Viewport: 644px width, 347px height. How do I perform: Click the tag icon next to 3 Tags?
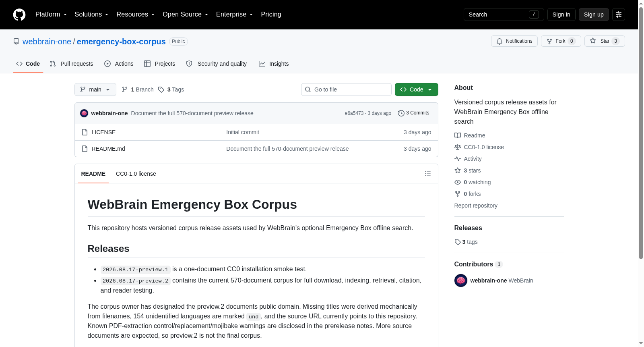point(161,89)
